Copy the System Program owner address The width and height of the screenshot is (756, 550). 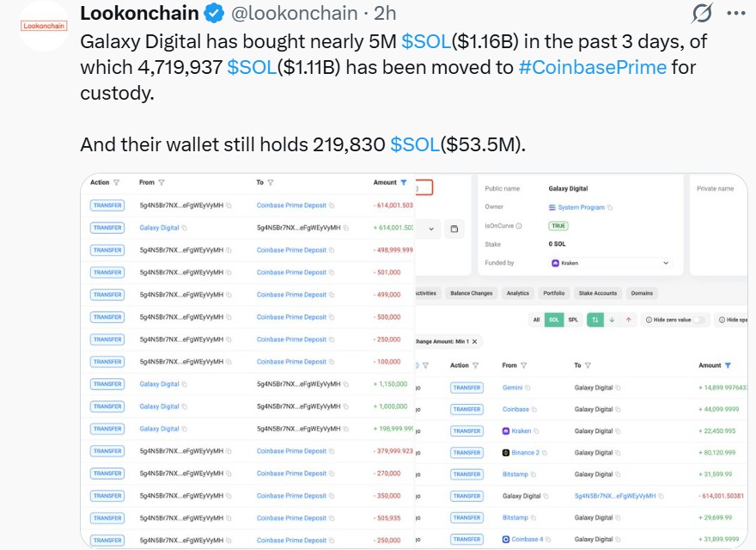(x=610, y=207)
